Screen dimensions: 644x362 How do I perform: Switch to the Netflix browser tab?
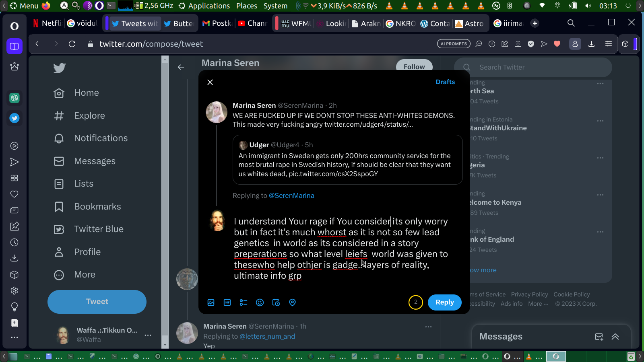click(47, 23)
